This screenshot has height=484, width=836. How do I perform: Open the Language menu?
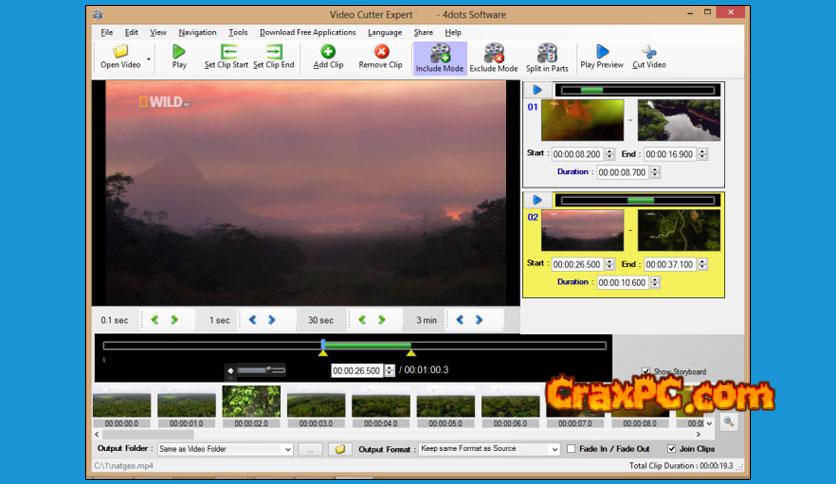(x=385, y=32)
